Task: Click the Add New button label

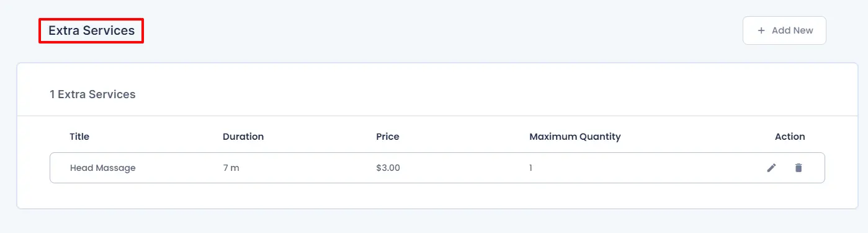Action: pos(792,30)
